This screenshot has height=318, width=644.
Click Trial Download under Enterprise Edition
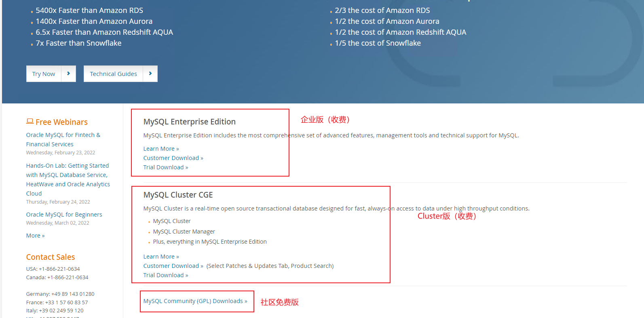coord(165,167)
